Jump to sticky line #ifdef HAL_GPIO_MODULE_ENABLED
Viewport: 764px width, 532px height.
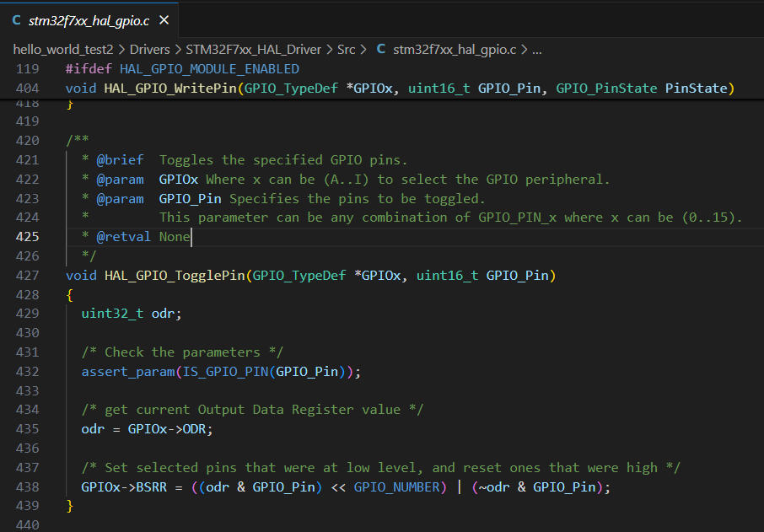(x=182, y=68)
